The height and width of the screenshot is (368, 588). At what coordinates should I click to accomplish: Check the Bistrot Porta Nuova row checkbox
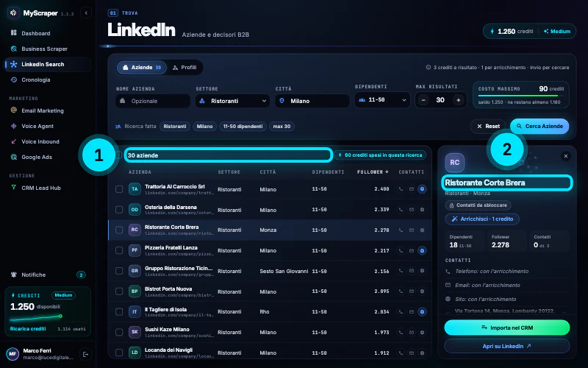coord(119,291)
